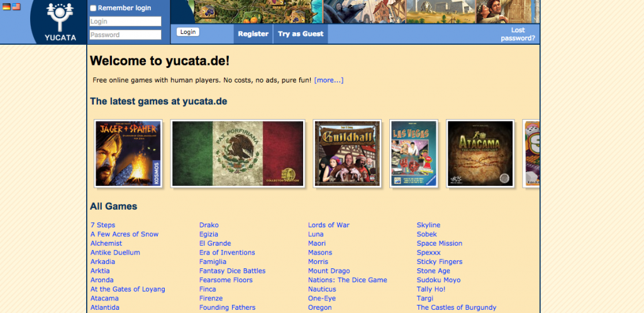
Task: Tick the Remember login checkbox
Action: [93, 8]
